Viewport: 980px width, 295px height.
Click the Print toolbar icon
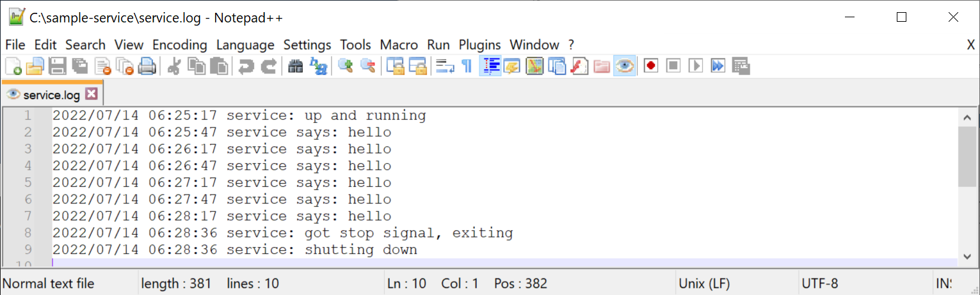[x=147, y=66]
